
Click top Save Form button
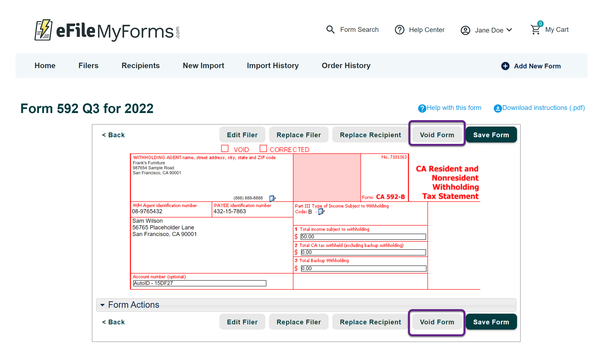click(491, 135)
